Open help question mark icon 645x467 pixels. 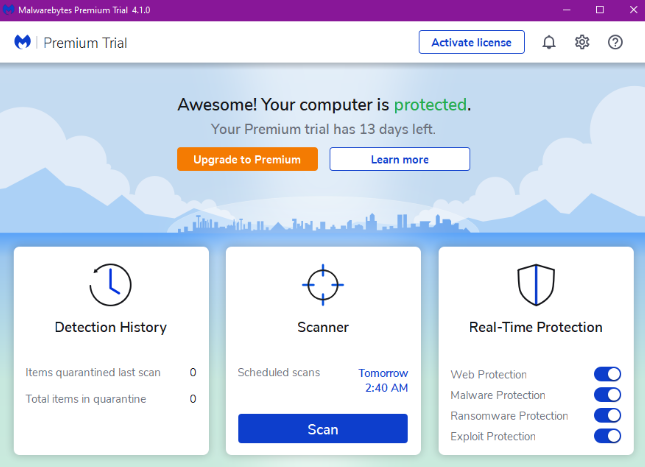click(x=615, y=42)
